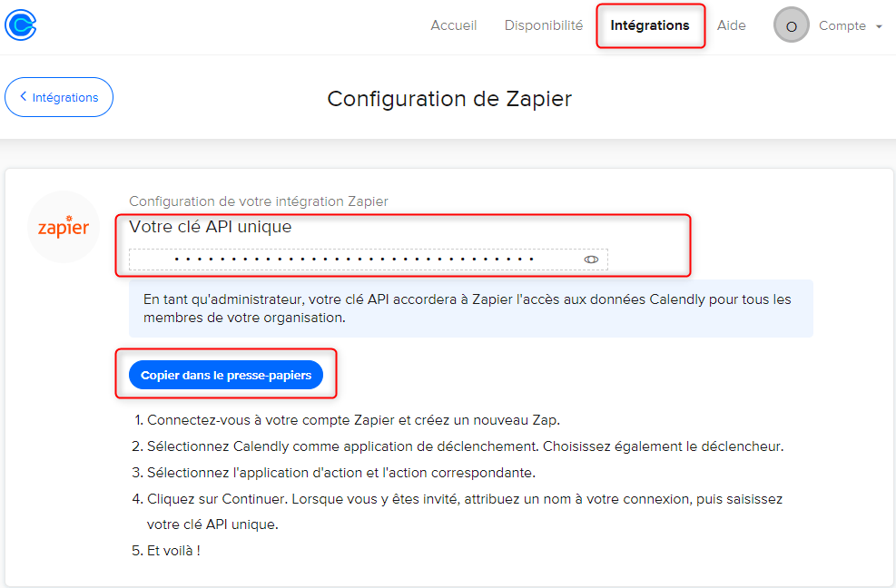Viewport: 896px width, 588px height.
Task: Go to the Accueil page
Action: [453, 25]
